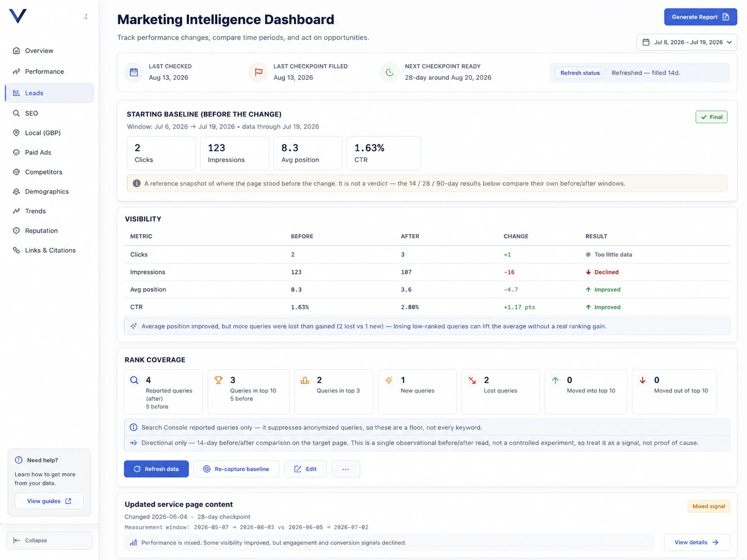The width and height of the screenshot is (747, 560).
Task: Click the Competitors icon in sidebar
Action: (16, 172)
